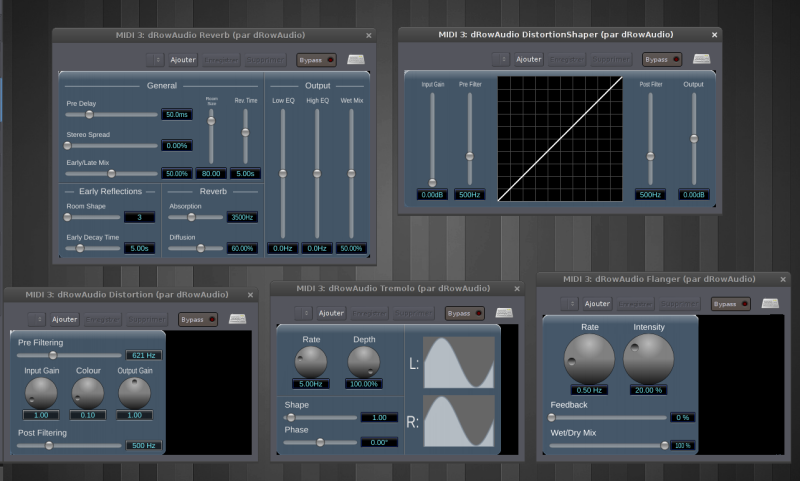The height and width of the screenshot is (481, 800).
Task: Click the Output slider in DistortionShaper
Action: 694,138
